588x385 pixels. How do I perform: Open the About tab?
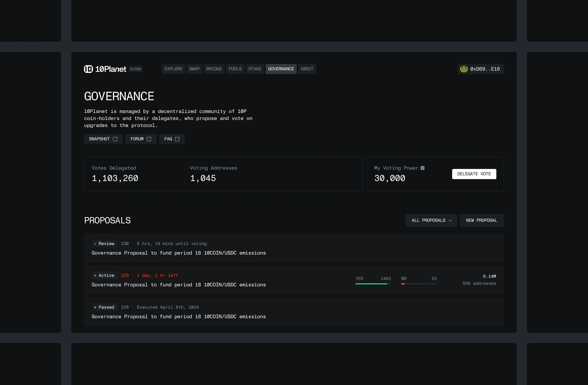coord(307,69)
